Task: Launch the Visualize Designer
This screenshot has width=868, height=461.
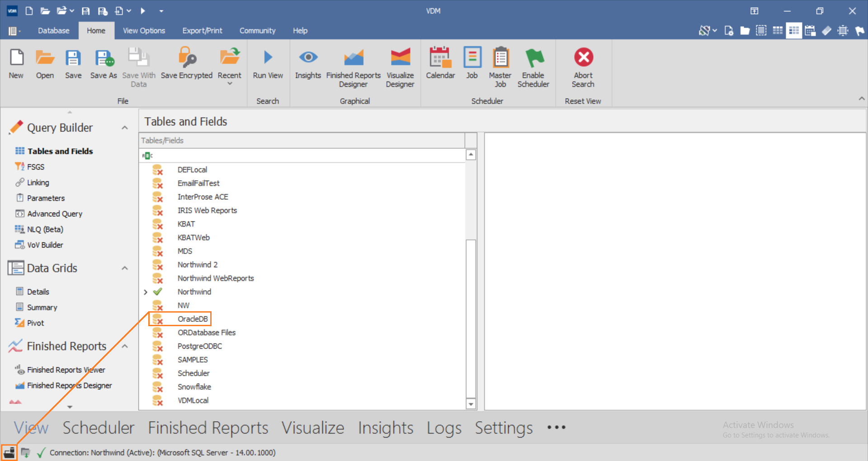Action: [400, 68]
